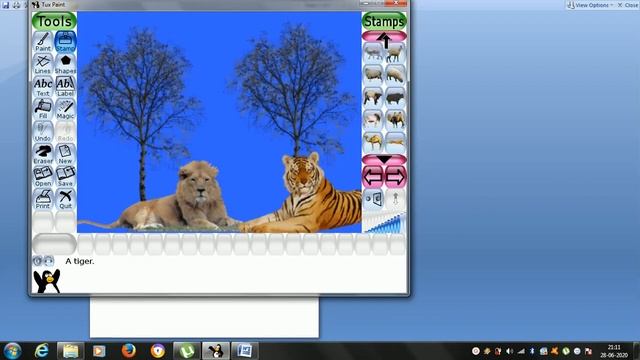Open View Options dropdown
640x360 pixels.
click(591, 5)
